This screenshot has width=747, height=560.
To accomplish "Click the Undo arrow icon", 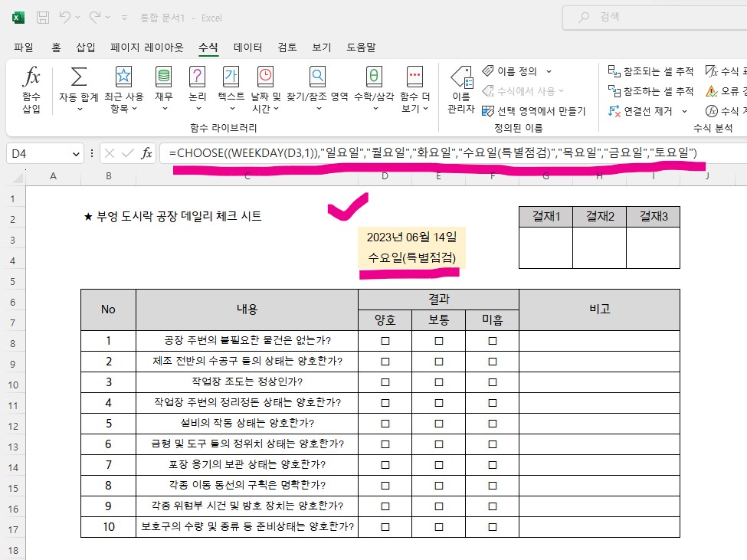I will (65, 18).
